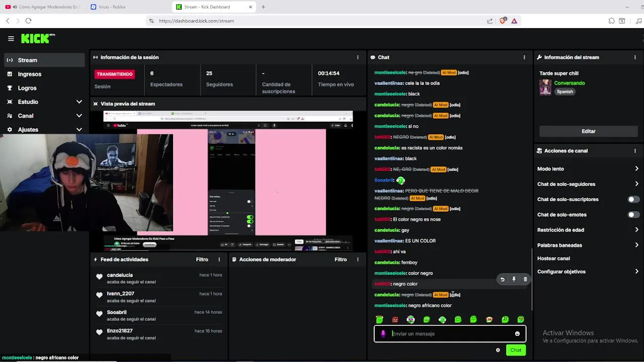
Task: Open Acciones de canal three-dot menu
Action: 635,151
